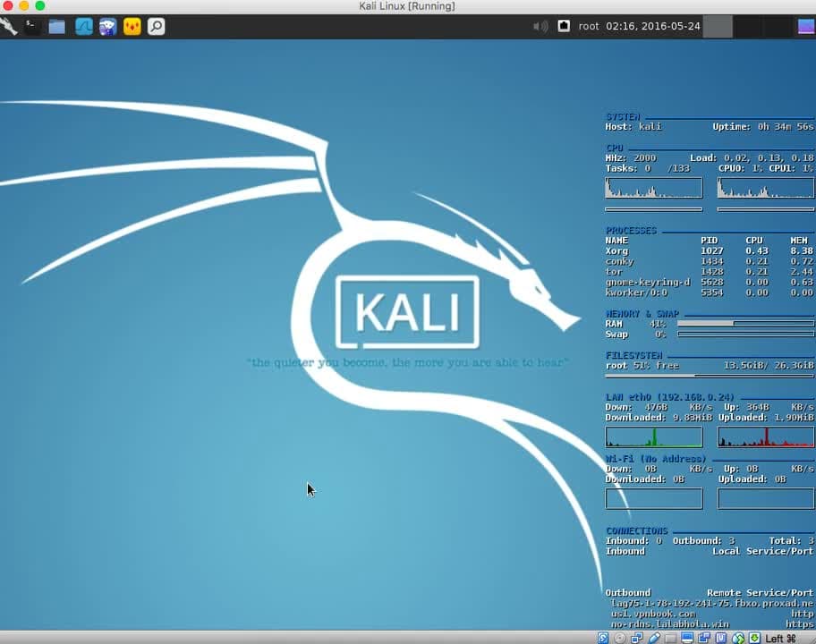
Task: Click 'root 51% free' filesystem text
Action: click(x=642, y=365)
